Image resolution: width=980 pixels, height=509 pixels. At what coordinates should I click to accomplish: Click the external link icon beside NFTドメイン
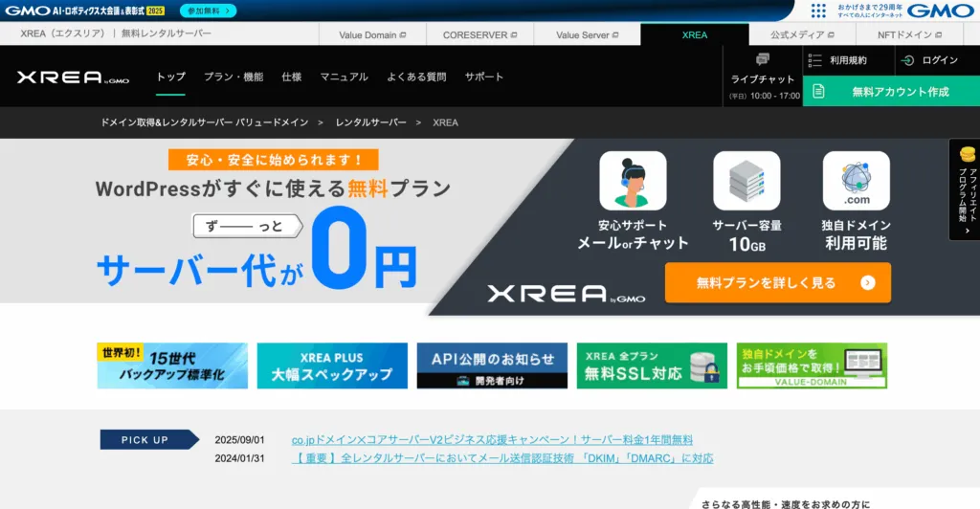938,35
